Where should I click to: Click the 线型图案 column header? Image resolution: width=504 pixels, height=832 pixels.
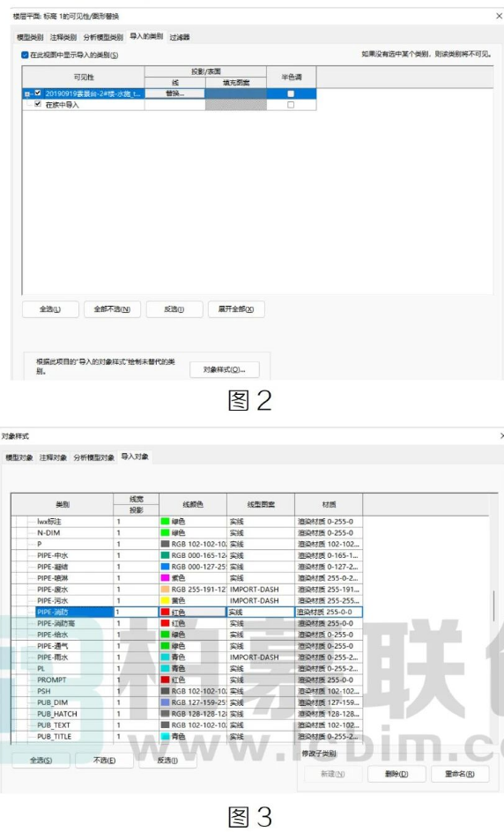click(261, 505)
